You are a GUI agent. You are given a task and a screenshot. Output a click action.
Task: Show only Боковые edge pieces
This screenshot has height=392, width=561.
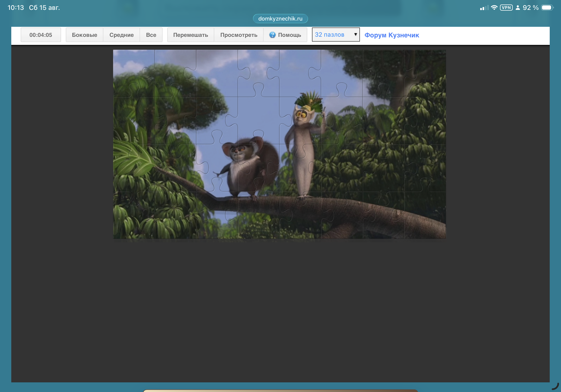(85, 35)
